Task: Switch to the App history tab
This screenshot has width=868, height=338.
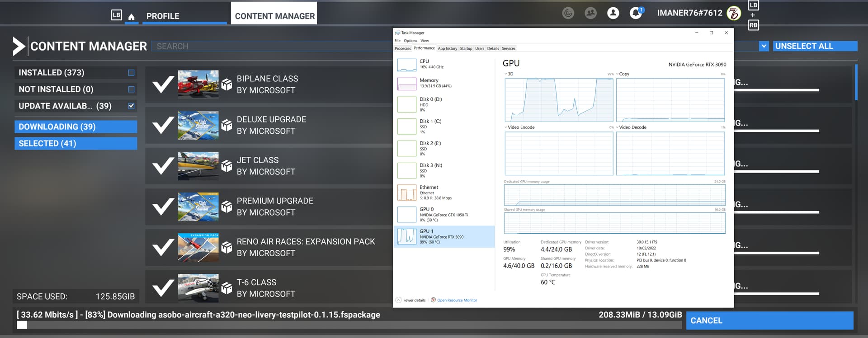Action: tap(447, 48)
